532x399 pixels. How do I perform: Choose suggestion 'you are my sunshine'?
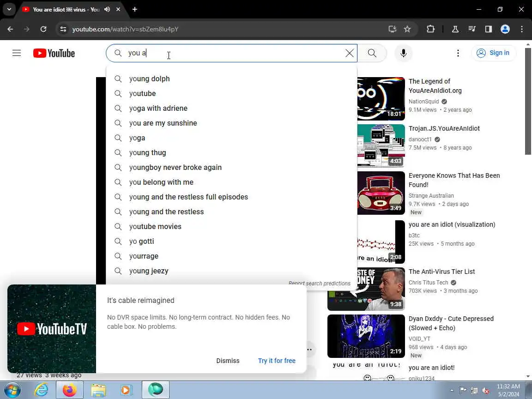point(231,123)
